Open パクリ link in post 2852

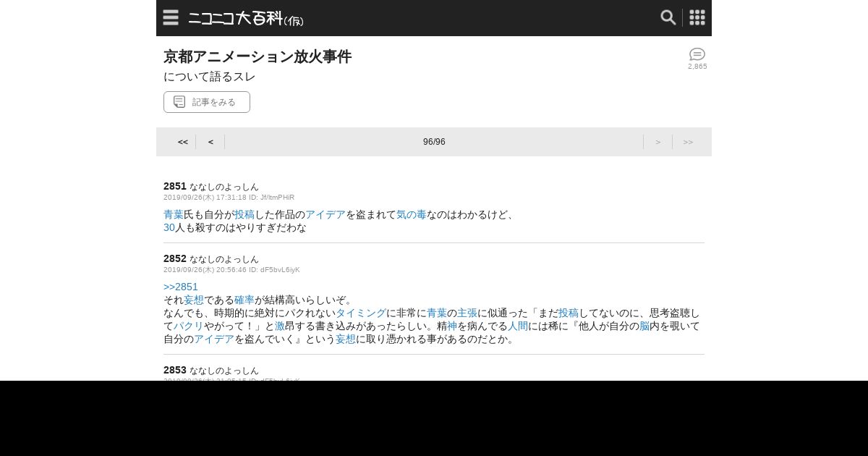[189, 326]
